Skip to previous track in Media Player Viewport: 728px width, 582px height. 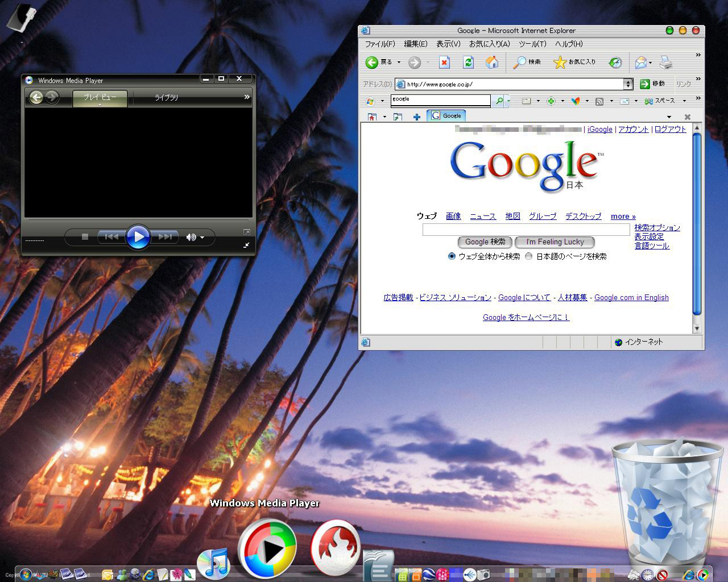(x=111, y=236)
